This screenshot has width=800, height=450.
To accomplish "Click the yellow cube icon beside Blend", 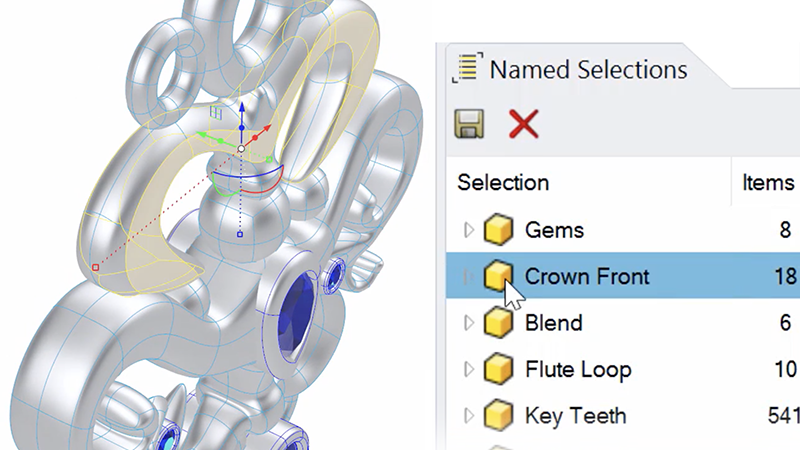I will (498, 323).
